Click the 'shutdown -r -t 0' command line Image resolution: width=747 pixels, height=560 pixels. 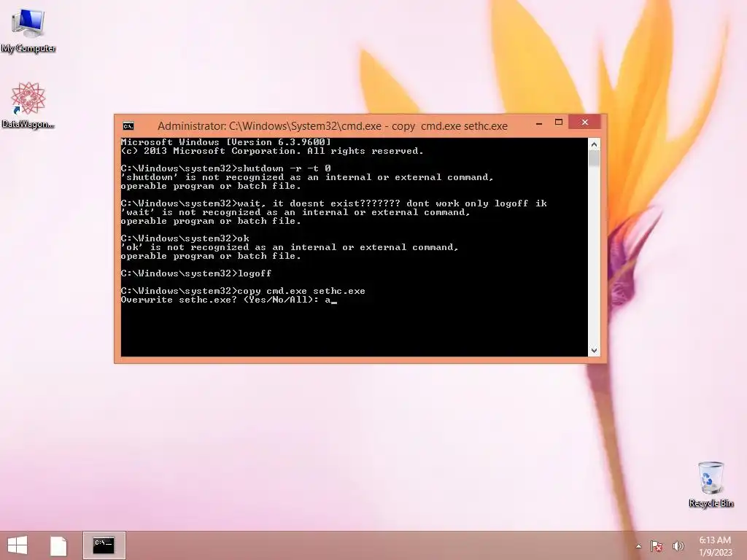point(226,168)
